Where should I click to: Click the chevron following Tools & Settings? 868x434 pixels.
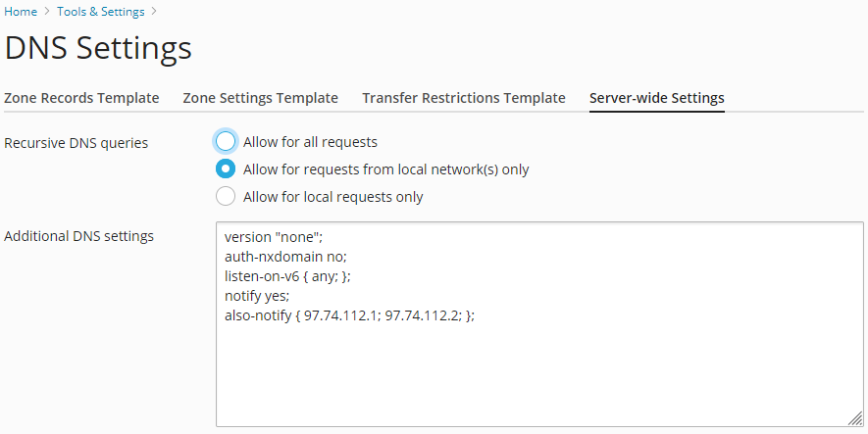[154, 12]
